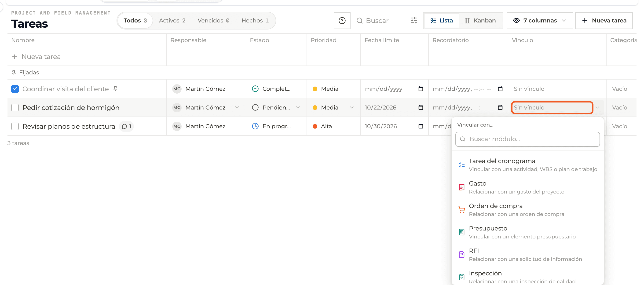Expand Pendiente status dropdown
The width and height of the screenshot is (644, 285).
click(298, 107)
